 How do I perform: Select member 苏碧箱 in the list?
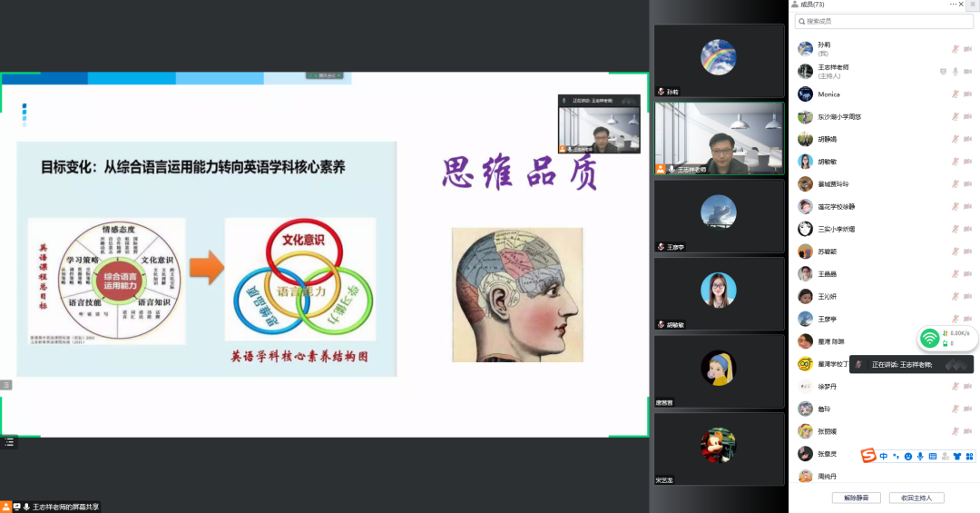pyautogui.click(x=884, y=252)
